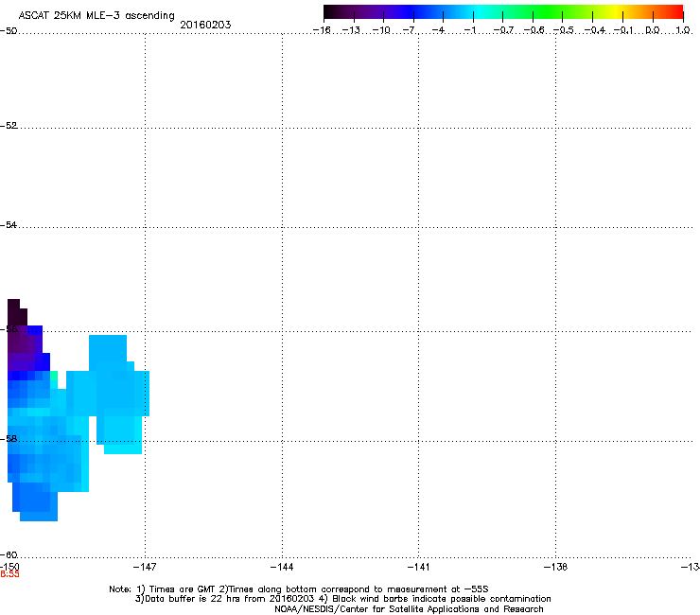Click the -0.7 color scale label
Viewport: 700px width, 615px height.
[503, 30]
